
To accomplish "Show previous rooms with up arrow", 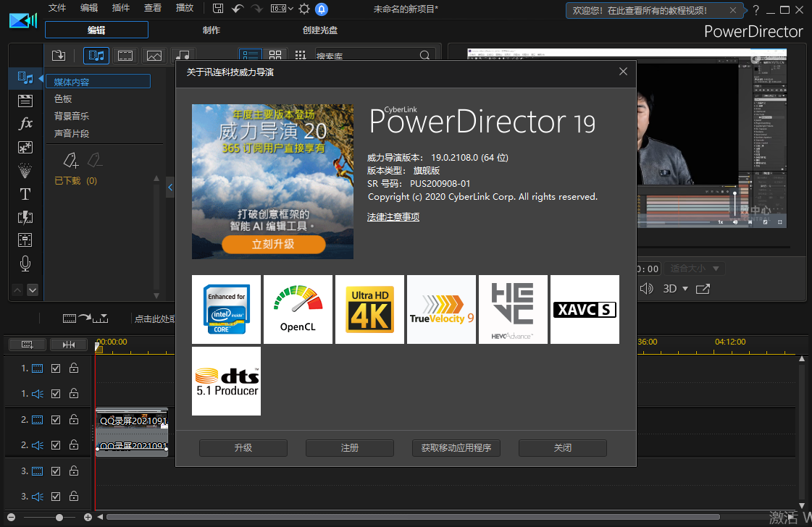I will (x=17, y=290).
